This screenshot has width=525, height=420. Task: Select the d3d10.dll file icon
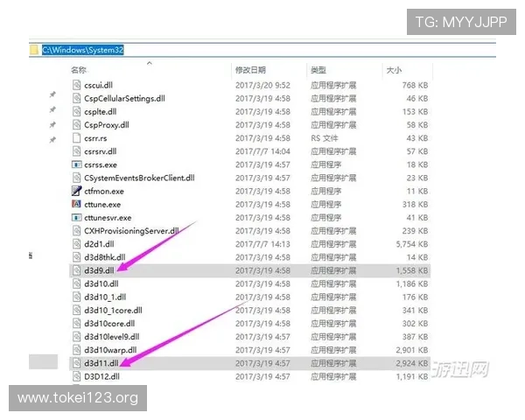point(77,283)
